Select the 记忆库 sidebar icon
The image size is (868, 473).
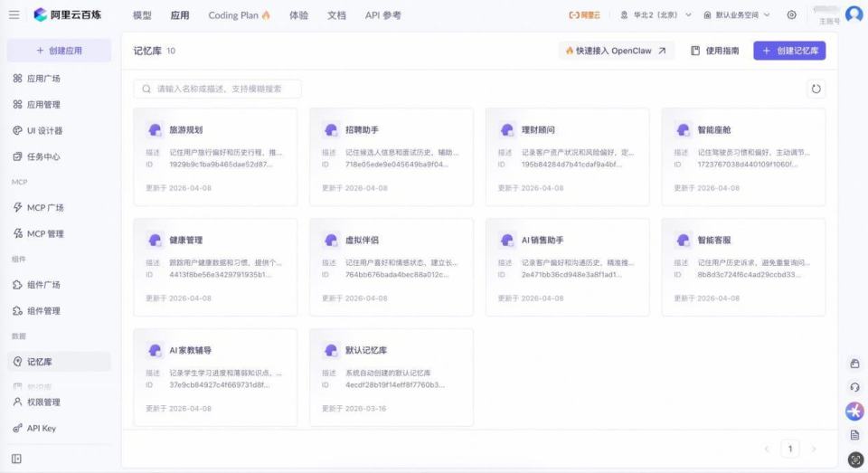[x=18, y=361]
